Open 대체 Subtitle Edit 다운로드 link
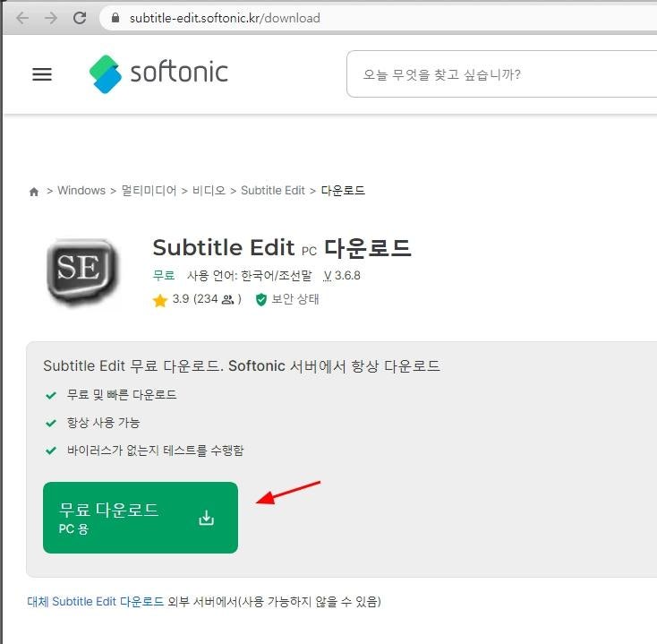This screenshot has width=657, height=644. [x=96, y=602]
